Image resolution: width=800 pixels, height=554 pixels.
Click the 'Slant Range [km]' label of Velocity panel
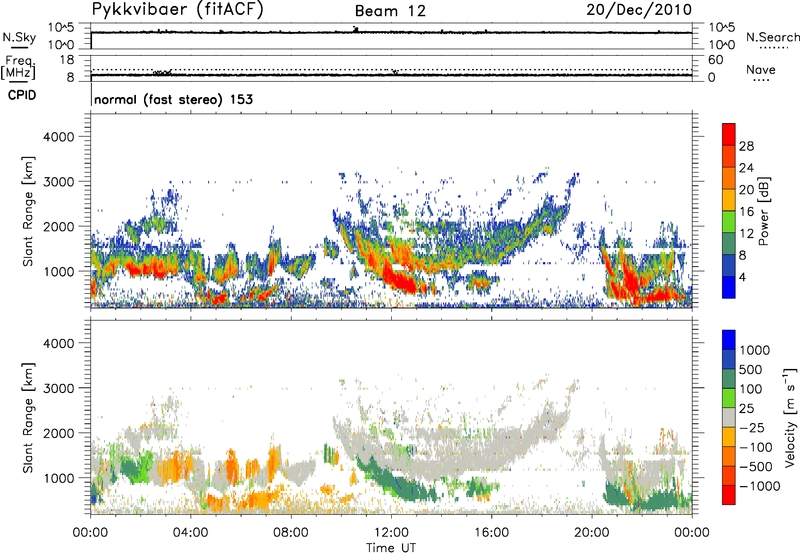[28, 417]
